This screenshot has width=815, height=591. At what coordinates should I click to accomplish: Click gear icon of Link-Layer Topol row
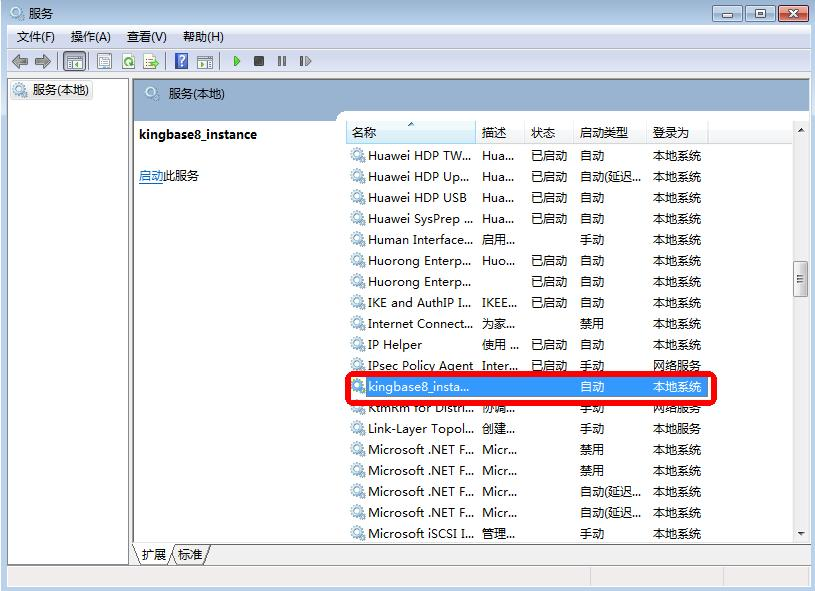(x=358, y=428)
